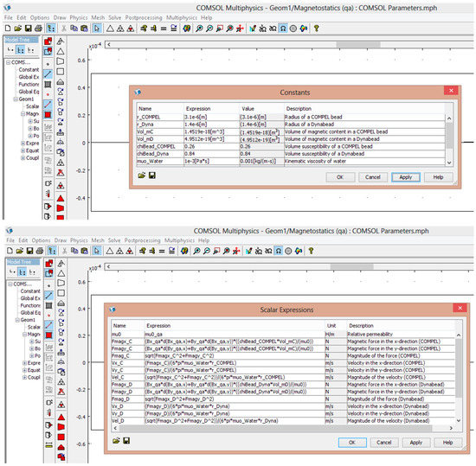Click horizontal scrollbar thumb in Scalar Expressions table
This screenshot has height=466, width=476.
[x=275, y=428]
